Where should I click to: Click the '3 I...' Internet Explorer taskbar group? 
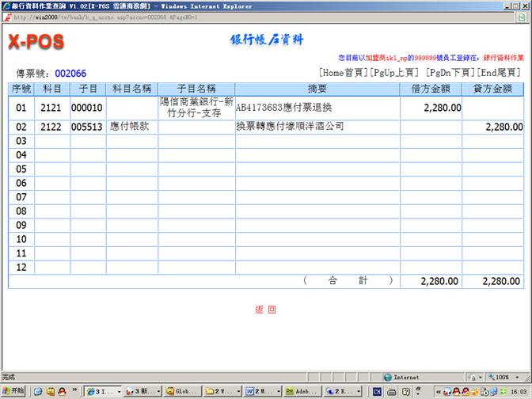tap(102, 391)
